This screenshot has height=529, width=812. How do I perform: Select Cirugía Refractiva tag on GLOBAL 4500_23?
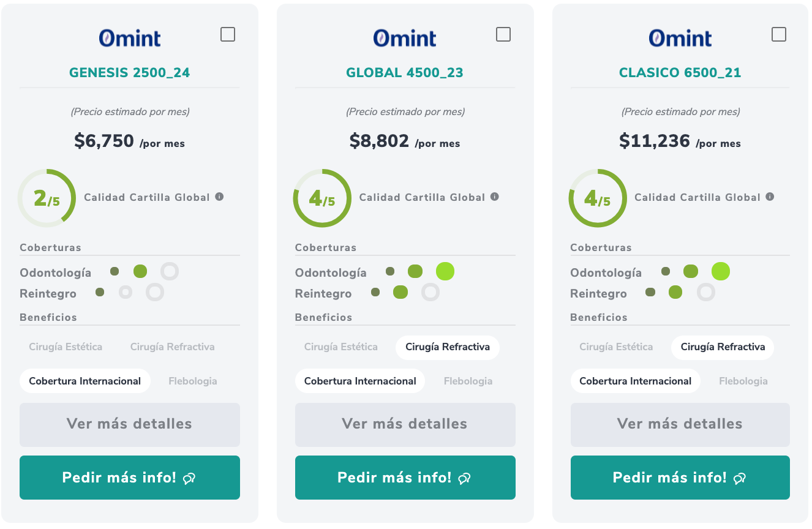448,347
